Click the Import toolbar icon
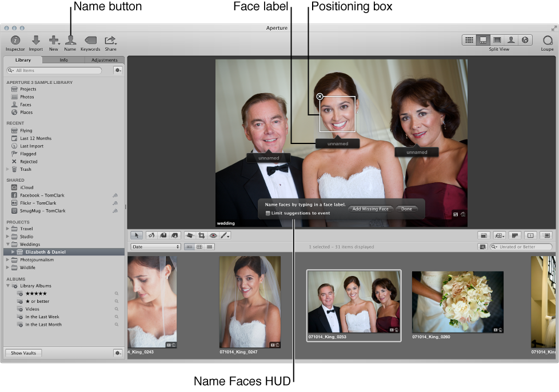The width and height of the screenshot is (559, 392). [35, 41]
